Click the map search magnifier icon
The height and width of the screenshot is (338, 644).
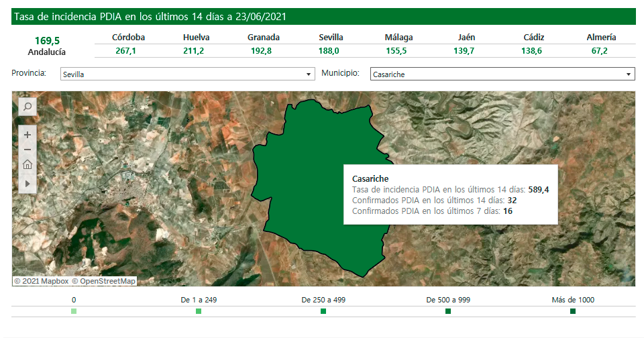click(28, 106)
